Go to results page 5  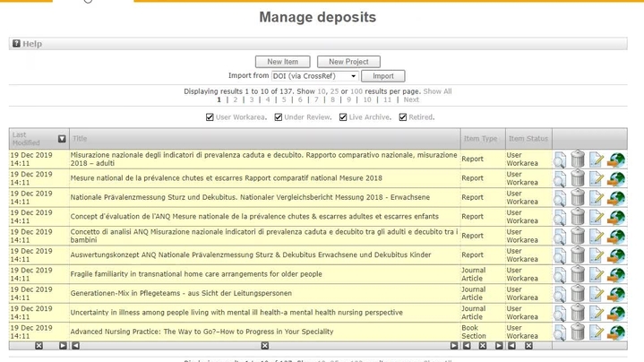pos(284,99)
